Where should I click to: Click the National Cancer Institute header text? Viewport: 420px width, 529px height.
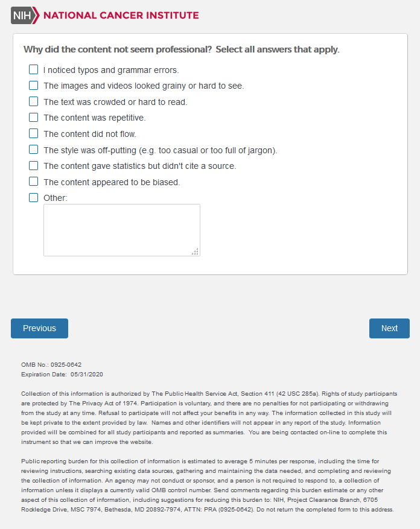[121, 15]
